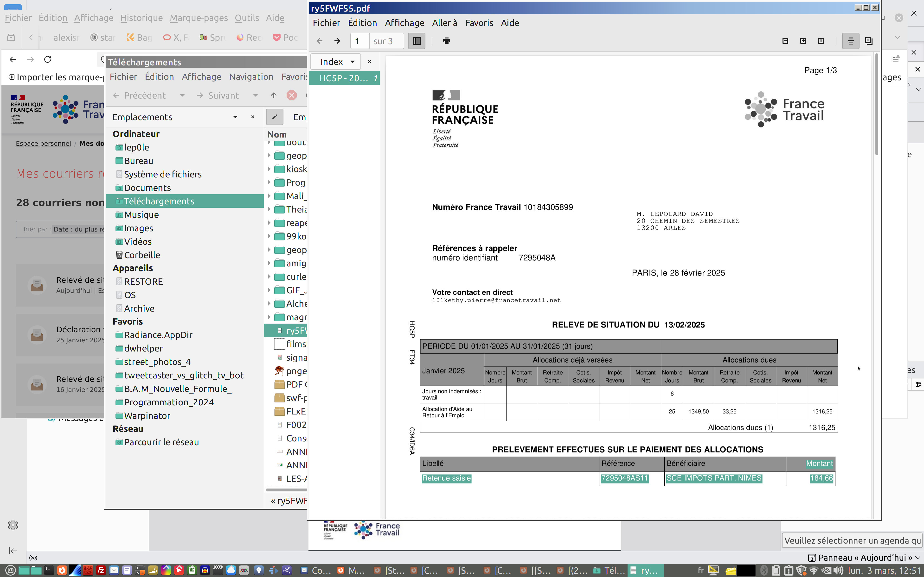Select Documents in the places sidebar
Viewport: 924px width, 577px height.
point(147,188)
